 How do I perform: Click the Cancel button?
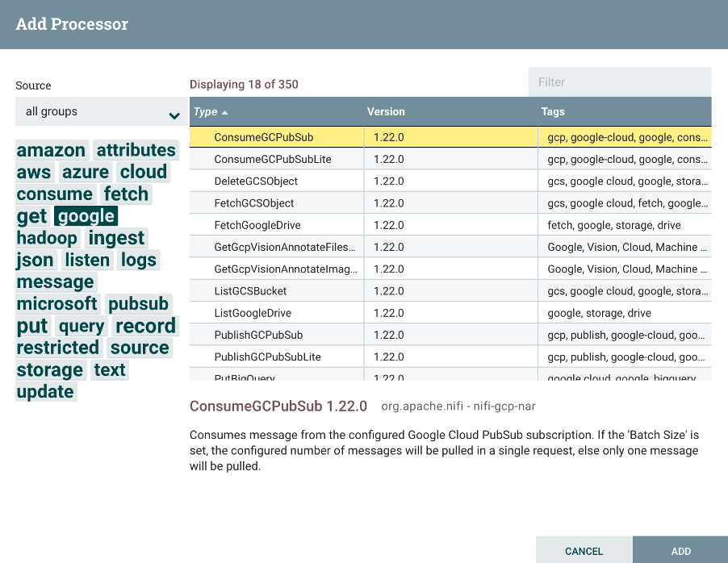pyautogui.click(x=584, y=551)
